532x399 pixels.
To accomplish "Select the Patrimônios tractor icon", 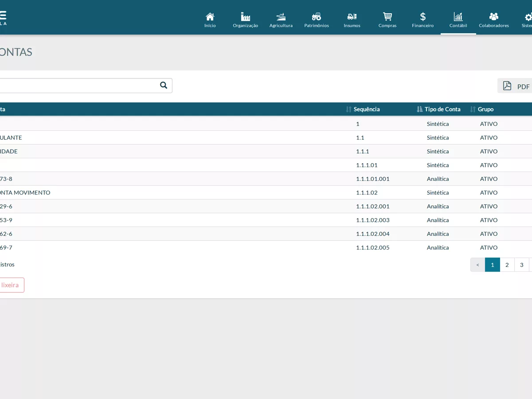I will [317, 17].
